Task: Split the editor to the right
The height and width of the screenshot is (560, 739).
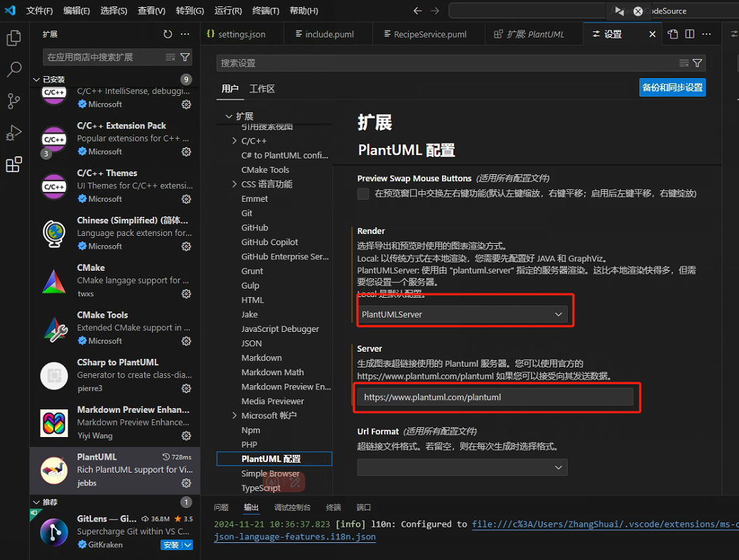Action: pos(689,34)
